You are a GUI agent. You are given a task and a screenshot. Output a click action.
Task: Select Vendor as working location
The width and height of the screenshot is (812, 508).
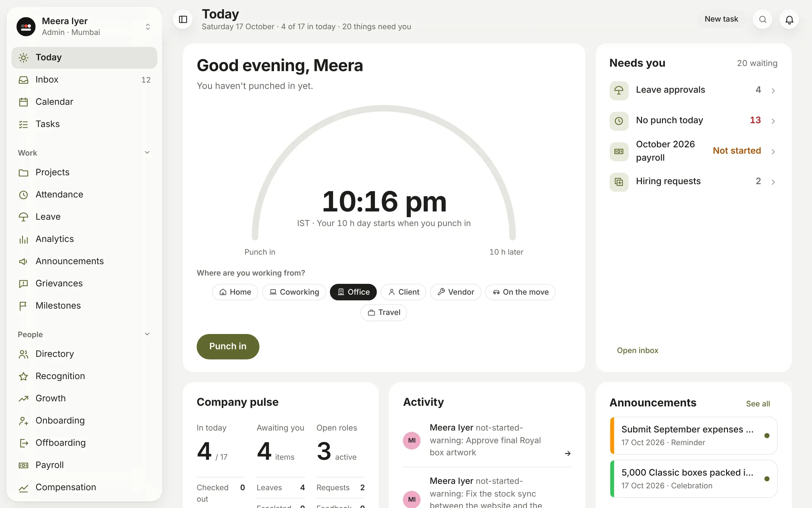(456, 292)
